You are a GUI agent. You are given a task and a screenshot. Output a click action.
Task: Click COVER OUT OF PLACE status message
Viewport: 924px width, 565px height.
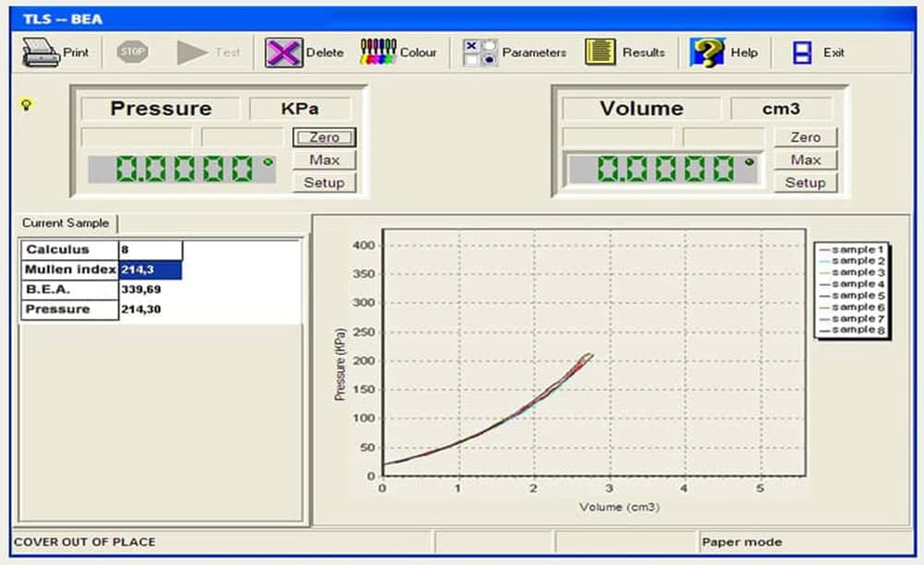point(85,542)
